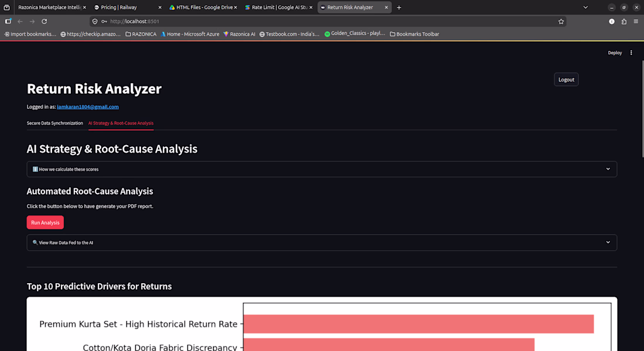The width and height of the screenshot is (644, 351).
Task: Switch to Secure Data Synchronization tab
Action: [54, 123]
